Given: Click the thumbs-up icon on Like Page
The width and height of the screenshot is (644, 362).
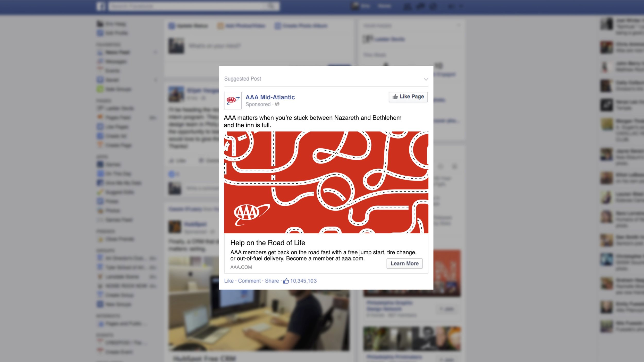Looking at the screenshot, I should click(395, 97).
